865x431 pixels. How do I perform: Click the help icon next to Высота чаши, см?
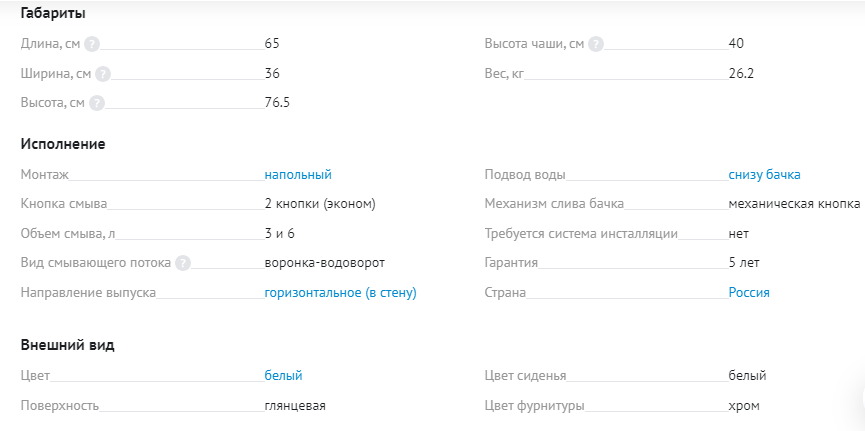(x=596, y=44)
